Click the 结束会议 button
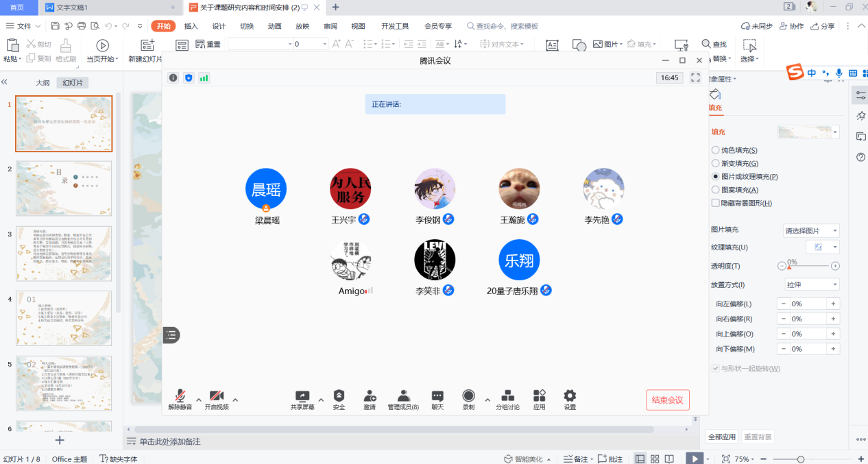The image size is (868, 464). click(667, 400)
